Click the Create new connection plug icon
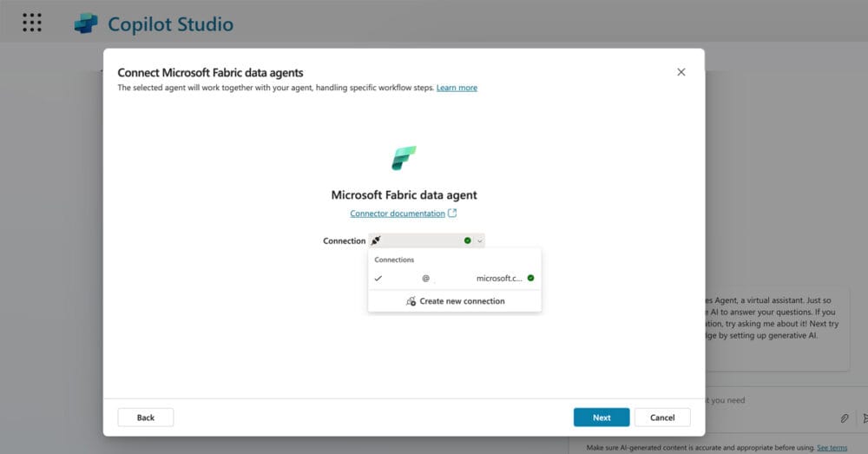The width and height of the screenshot is (868, 454). point(411,301)
